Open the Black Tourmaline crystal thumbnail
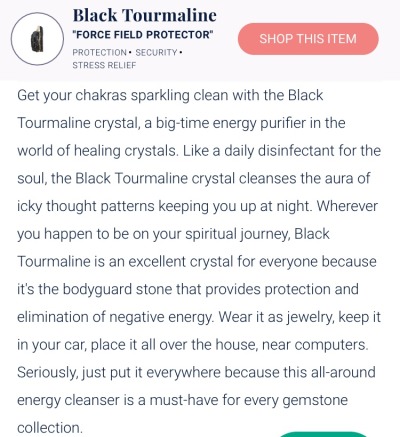 pyautogui.click(x=37, y=39)
